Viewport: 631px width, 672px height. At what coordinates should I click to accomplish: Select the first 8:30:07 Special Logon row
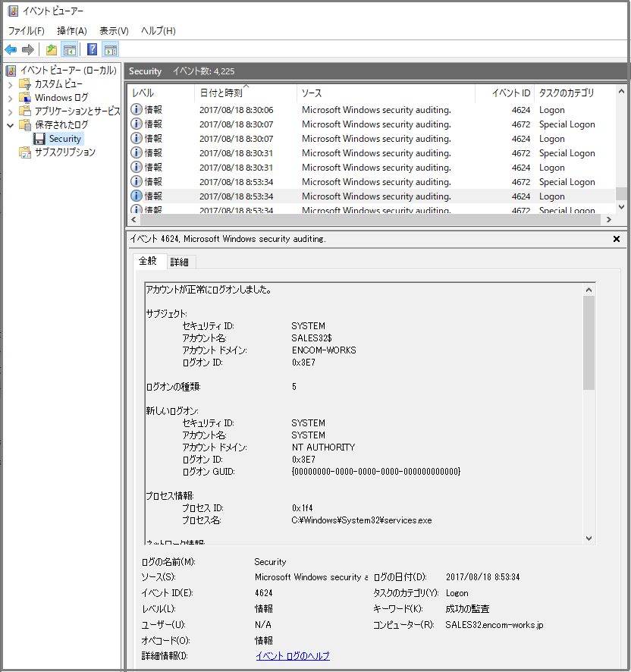[372, 124]
